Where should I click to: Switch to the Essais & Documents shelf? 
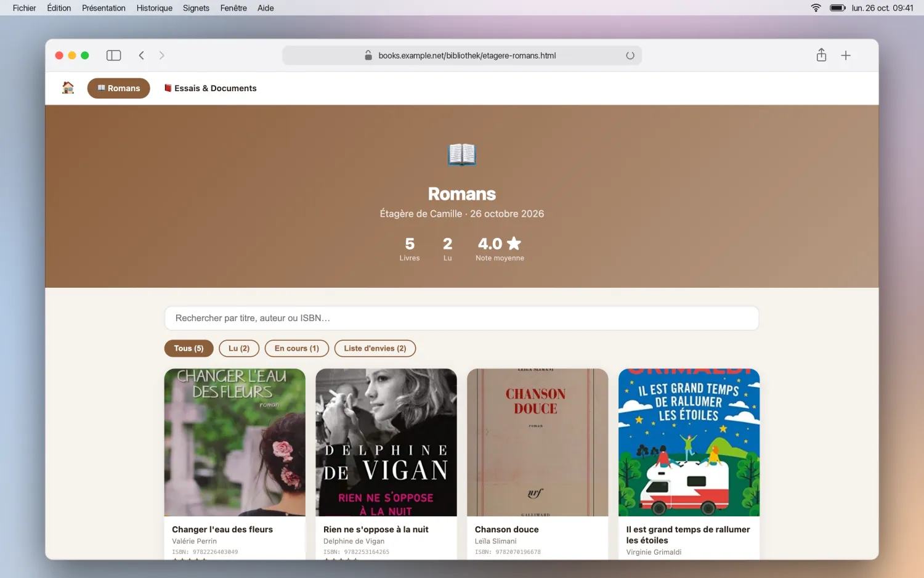(210, 88)
